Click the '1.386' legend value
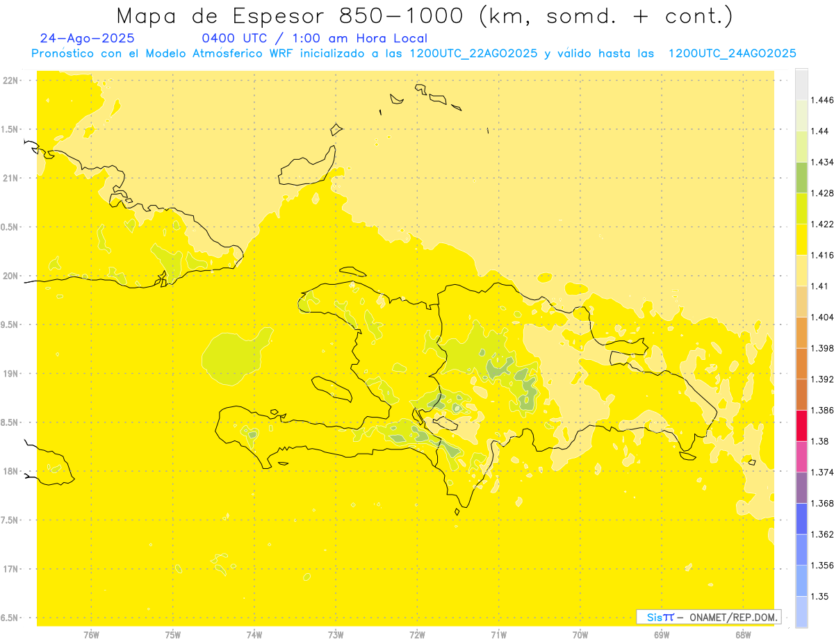 tap(821, 411)
